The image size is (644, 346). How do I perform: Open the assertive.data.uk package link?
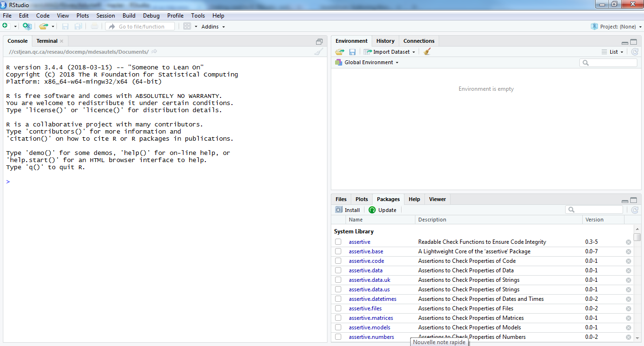coord(369,280)
